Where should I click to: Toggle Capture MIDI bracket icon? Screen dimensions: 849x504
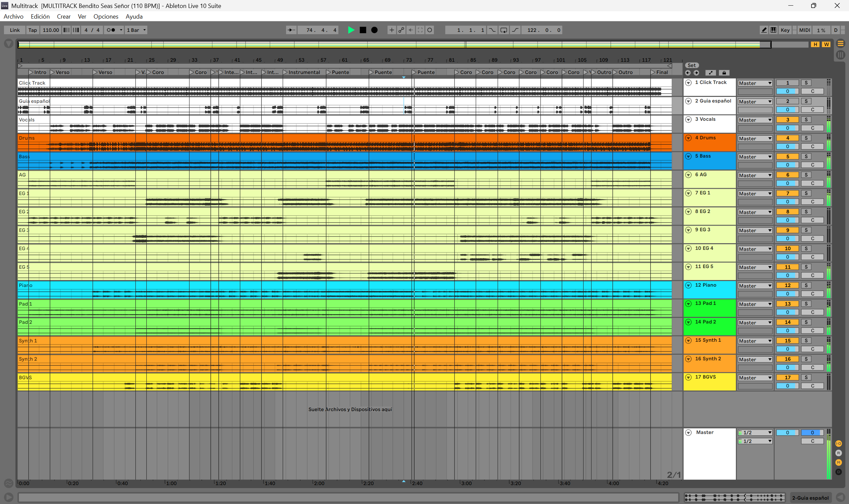coord(420,30)
